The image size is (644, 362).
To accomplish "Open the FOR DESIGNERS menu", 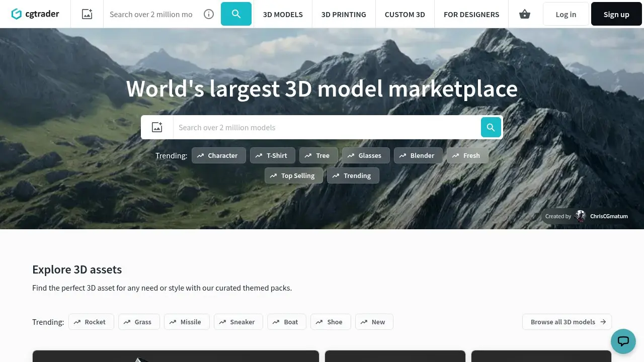I will (x=471, y=14).
